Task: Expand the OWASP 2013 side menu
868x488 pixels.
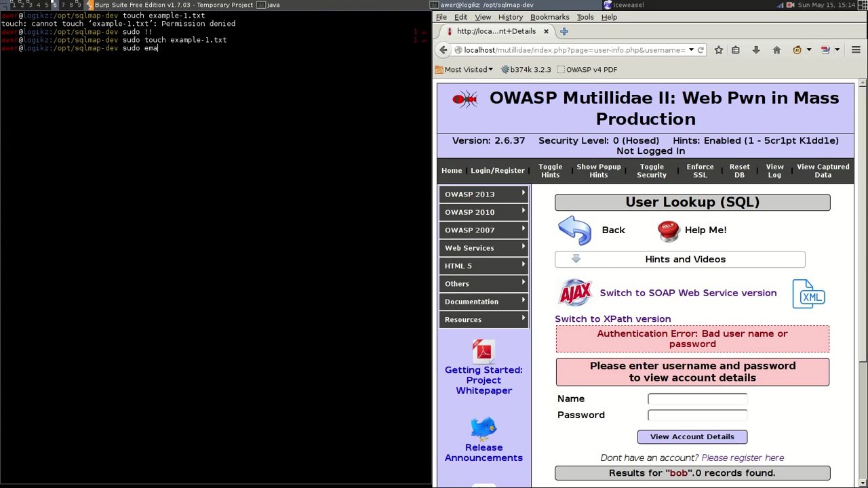Action: 484,194
